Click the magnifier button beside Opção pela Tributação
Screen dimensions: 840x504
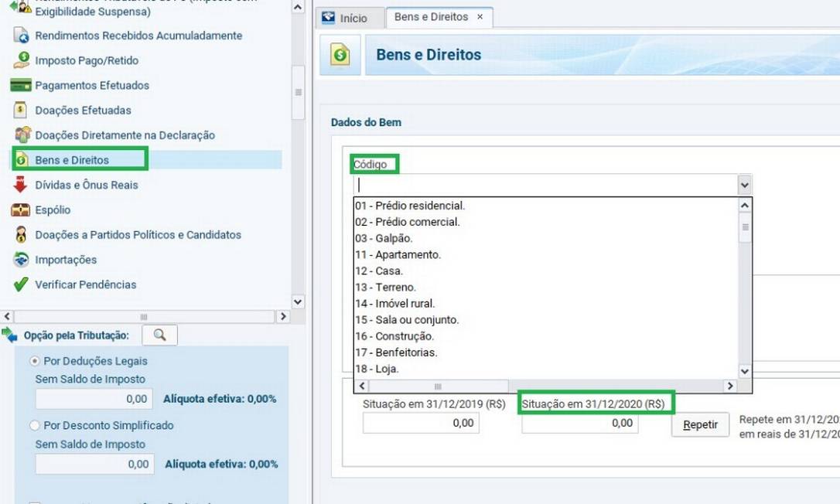click(160, 335)
